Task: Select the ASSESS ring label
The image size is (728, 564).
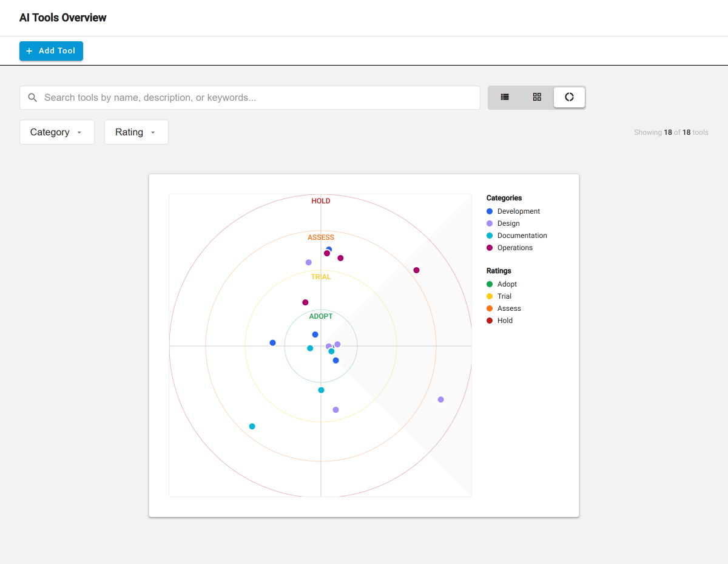Action: point(320,237)
